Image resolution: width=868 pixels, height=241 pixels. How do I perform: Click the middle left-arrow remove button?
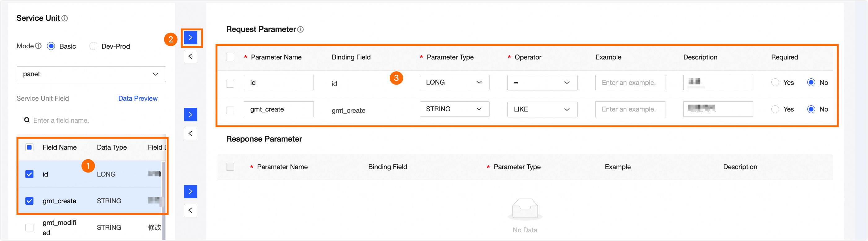pyautogui.click(x=191, y=134)
